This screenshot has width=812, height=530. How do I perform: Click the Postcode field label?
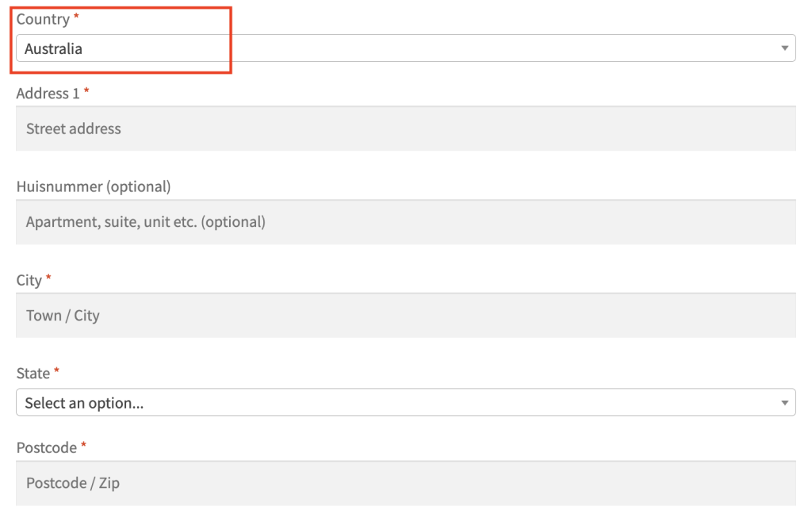(x=47, y=448)
